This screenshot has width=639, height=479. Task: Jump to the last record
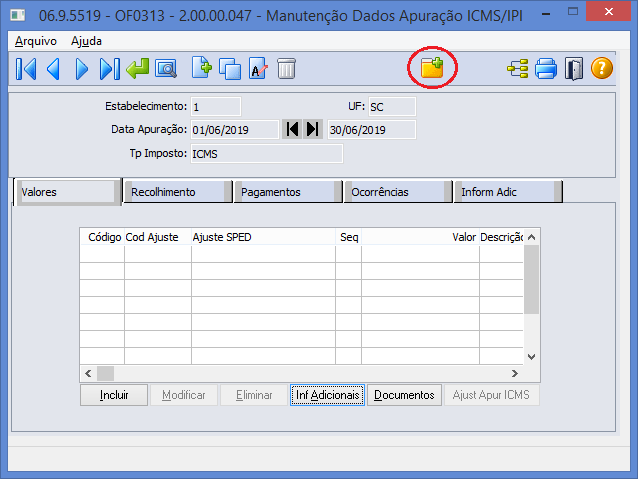coord(110,68)
